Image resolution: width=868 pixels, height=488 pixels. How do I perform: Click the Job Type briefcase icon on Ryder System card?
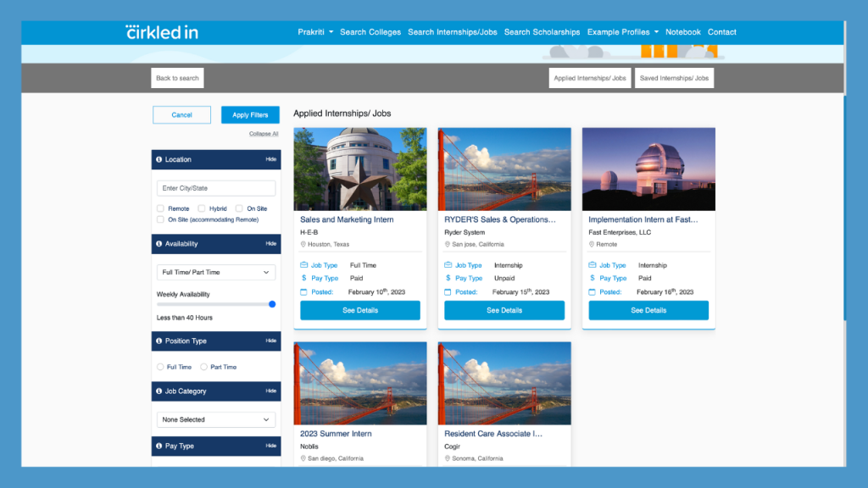[x=448, y=265]
